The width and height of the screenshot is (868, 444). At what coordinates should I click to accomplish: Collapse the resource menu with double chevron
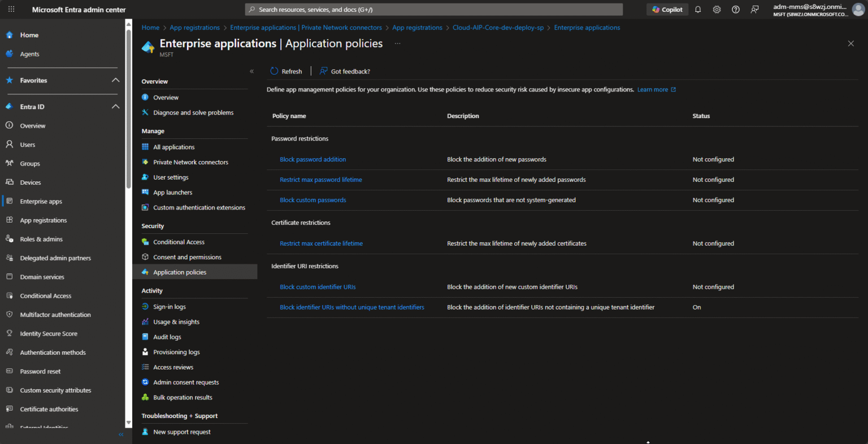[251, 71]
